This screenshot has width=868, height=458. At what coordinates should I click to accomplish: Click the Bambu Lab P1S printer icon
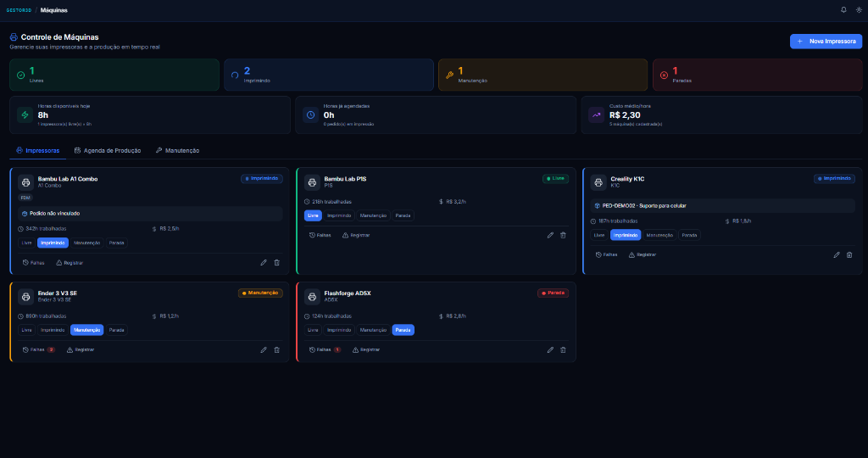(312, 182)
